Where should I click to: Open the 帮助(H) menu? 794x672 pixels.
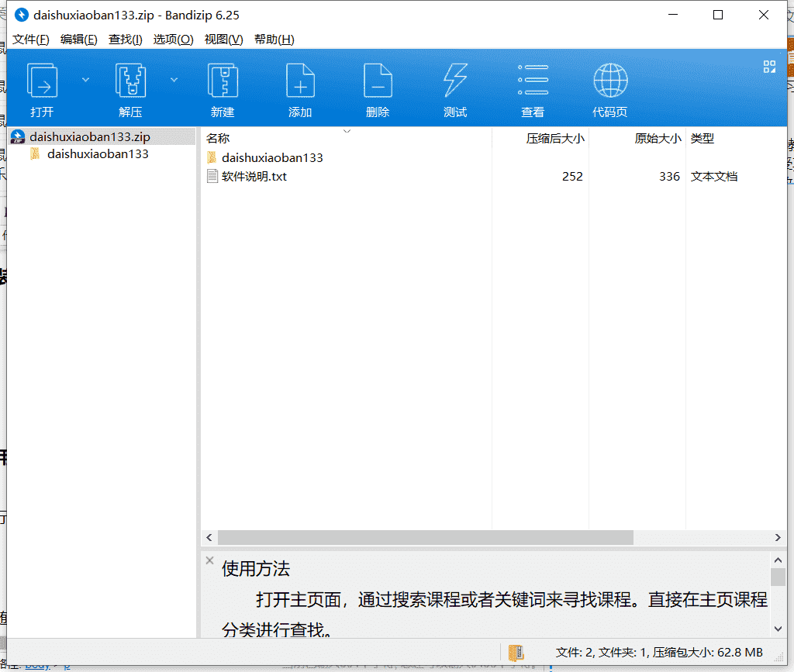[274, 40]
